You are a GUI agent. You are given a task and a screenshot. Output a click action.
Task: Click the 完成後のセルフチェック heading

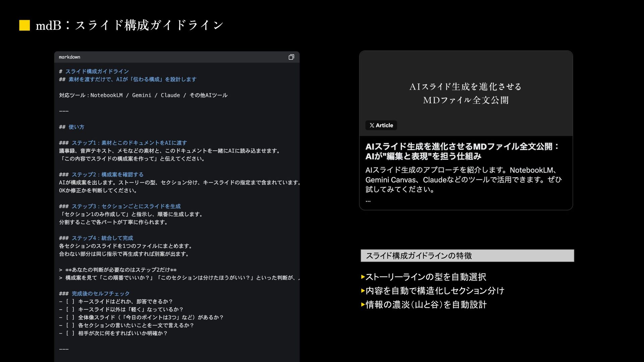[100, 294]
